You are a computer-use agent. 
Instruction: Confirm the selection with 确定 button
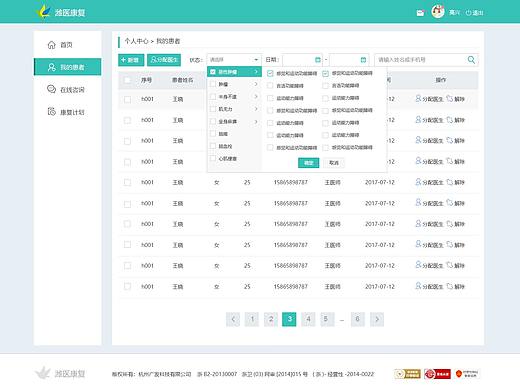pyautogui.click(x=308, y=163)
